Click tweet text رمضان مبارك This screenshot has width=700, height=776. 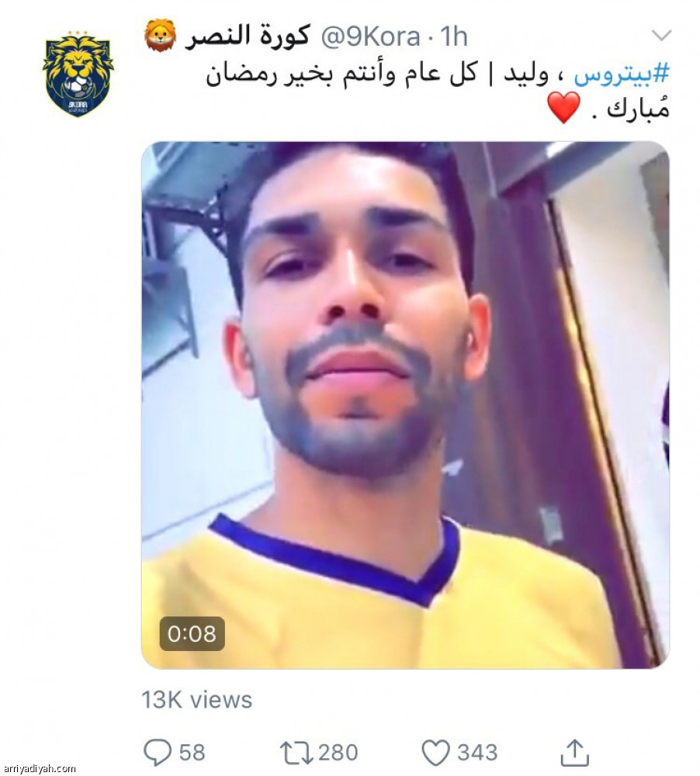438,92
